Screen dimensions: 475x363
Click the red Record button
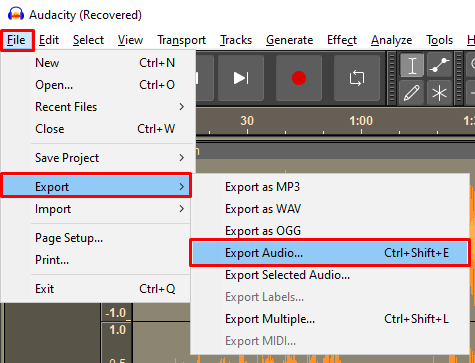click(299, 78)
